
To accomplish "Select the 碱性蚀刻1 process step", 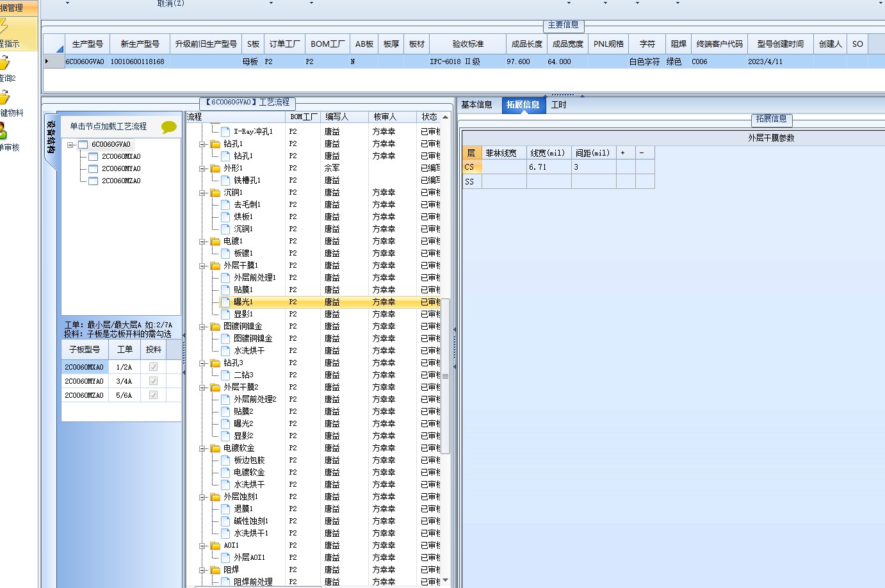I will tap(251, 521).
